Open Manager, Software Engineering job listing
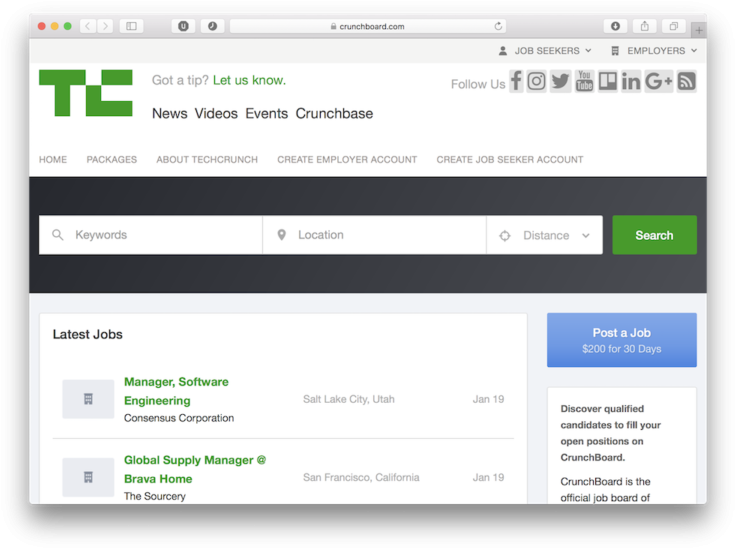The image size is (735, 548). click(176, 391)
